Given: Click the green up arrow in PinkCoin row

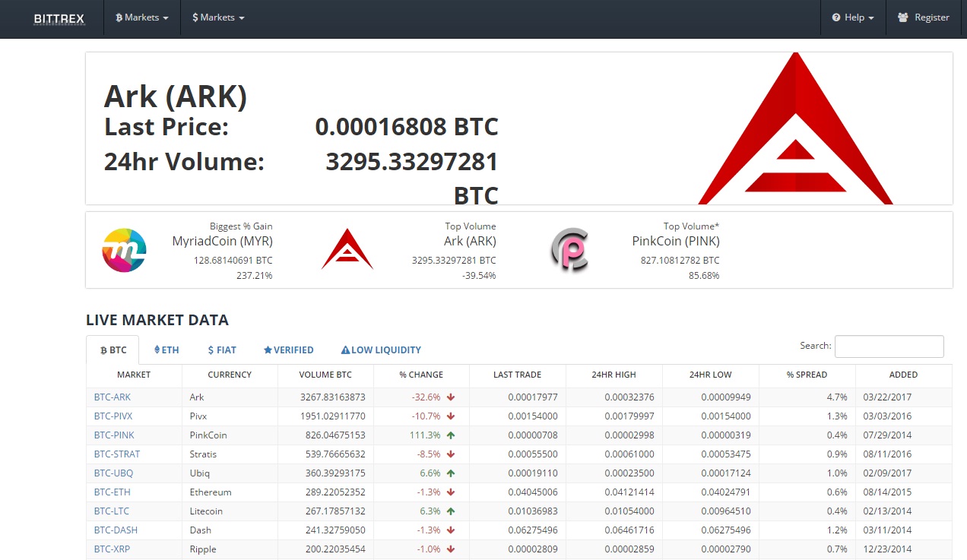Looking at the screenshot, I should click(x=451, y=435).
